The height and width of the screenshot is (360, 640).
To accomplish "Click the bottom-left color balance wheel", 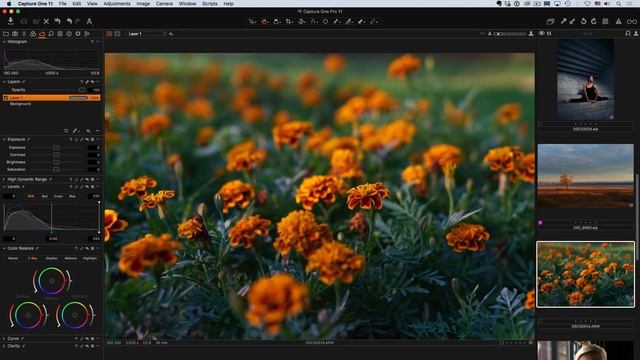I will coord(28,315).
